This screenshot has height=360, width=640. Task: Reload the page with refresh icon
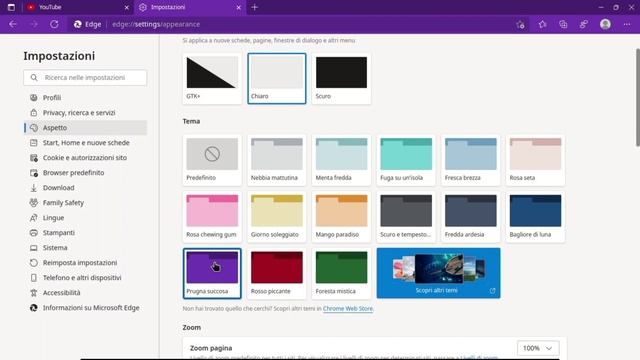(x=54, y=24)
